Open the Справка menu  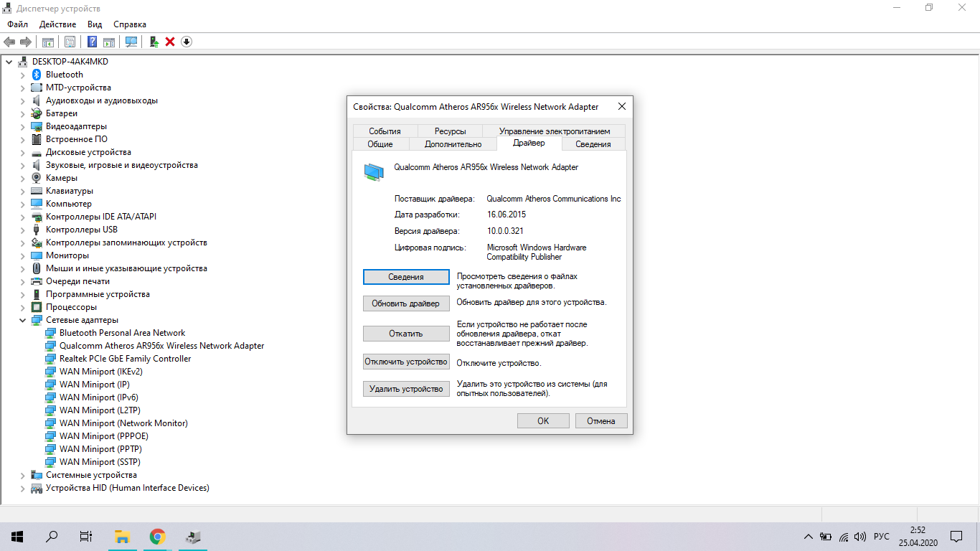[130, 24]
